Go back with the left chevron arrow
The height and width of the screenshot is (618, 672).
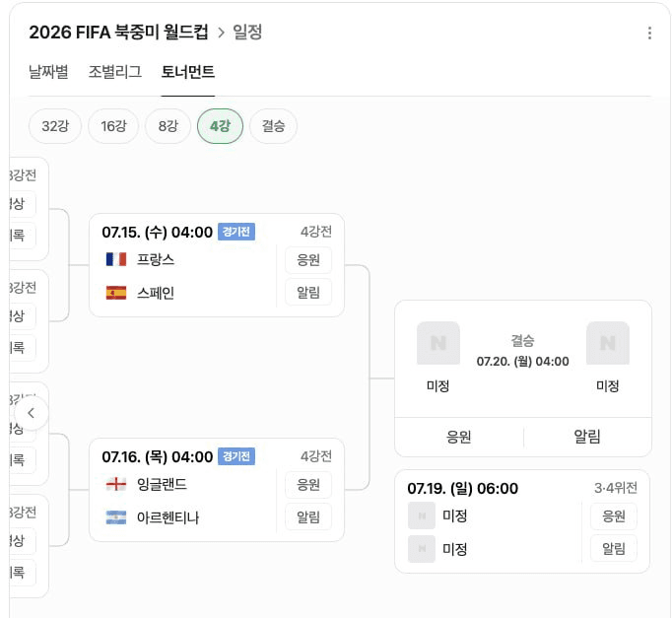[31, 413]
